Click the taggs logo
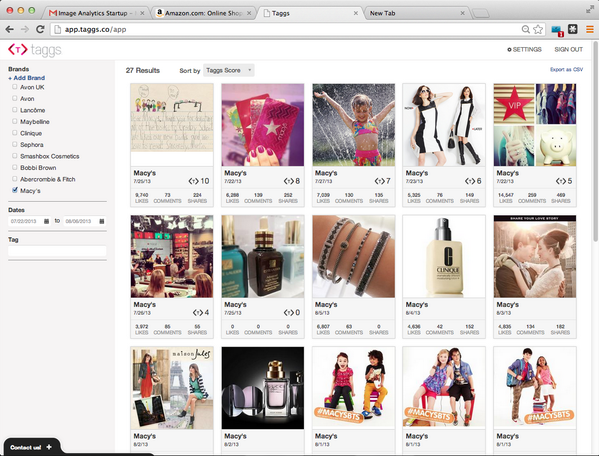Screen dimensions: 599x456 (x=35, y=50)
